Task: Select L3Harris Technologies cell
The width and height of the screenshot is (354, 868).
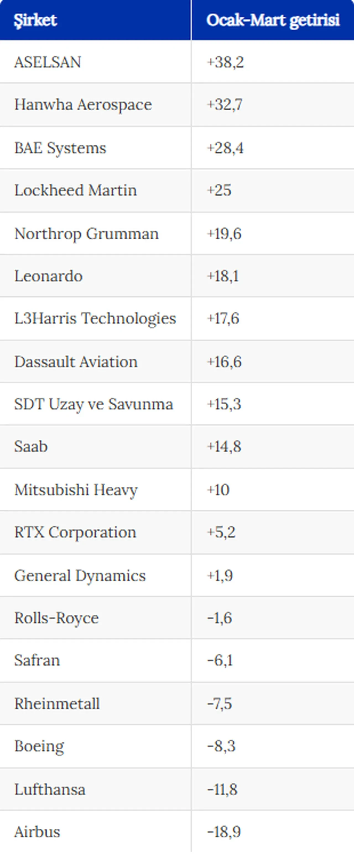Action: [95, 318]
